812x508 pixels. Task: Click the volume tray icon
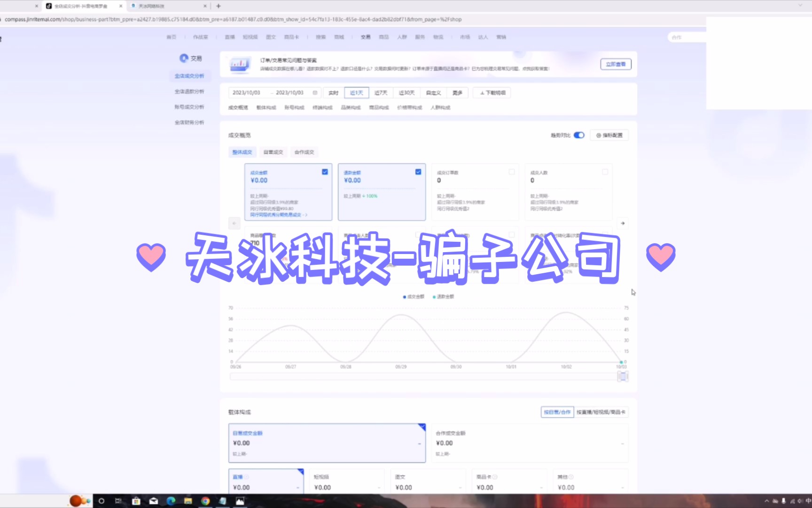coord(800,501)
